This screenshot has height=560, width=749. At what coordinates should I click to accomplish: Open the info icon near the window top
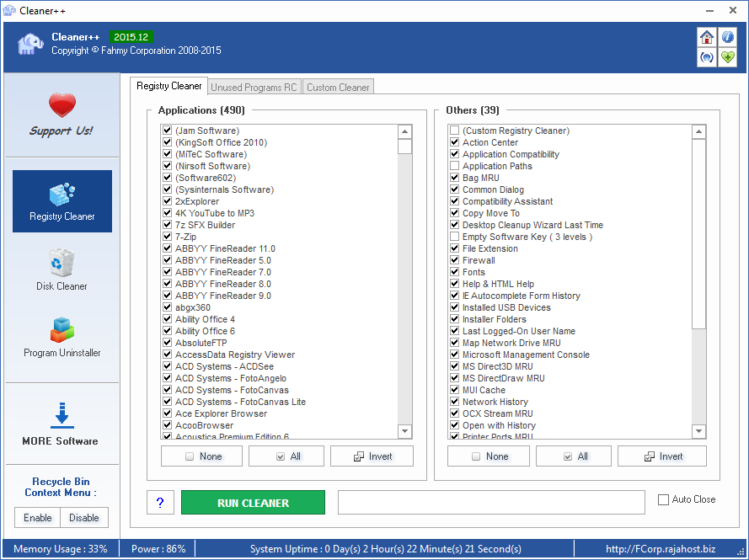(726, 37)
